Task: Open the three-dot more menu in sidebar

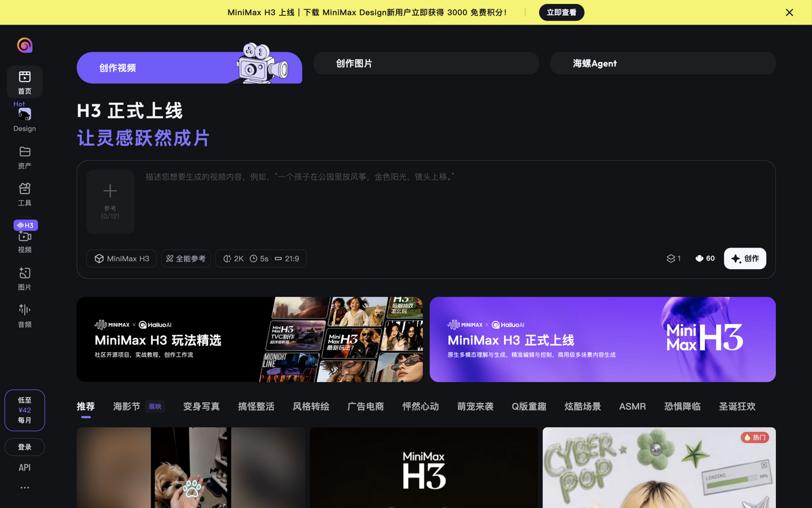Action: pyautogui.click(x=25, y=488)
